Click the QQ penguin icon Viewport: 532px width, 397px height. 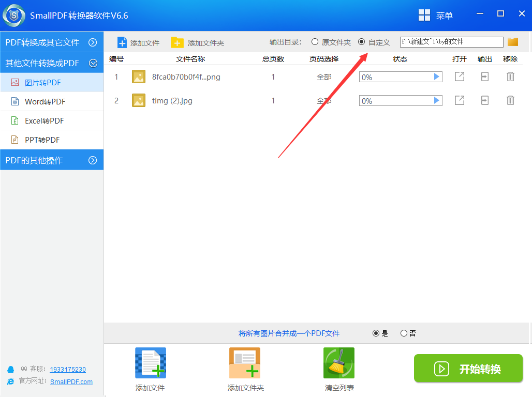pyautogui.click(x=11, y=370)
